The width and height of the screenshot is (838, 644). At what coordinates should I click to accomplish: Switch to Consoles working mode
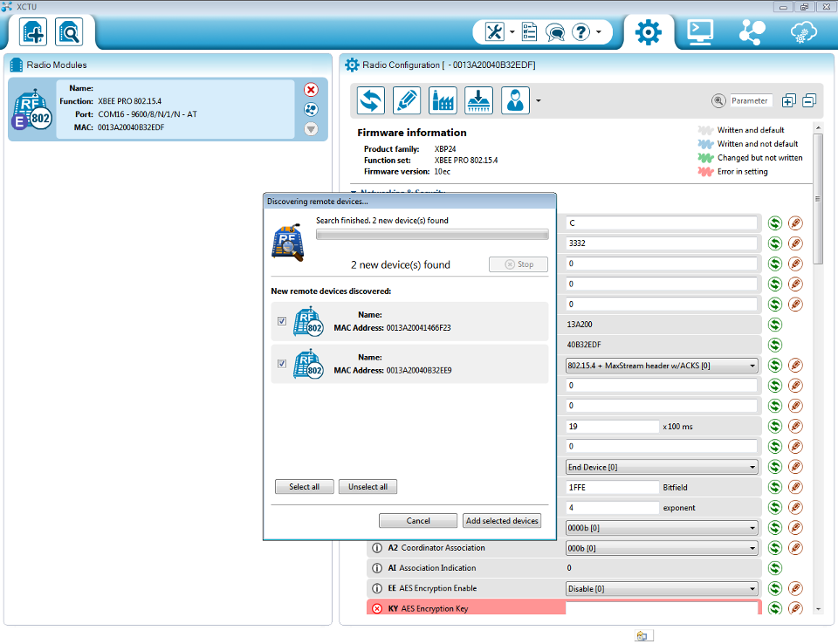click(700, 32)
